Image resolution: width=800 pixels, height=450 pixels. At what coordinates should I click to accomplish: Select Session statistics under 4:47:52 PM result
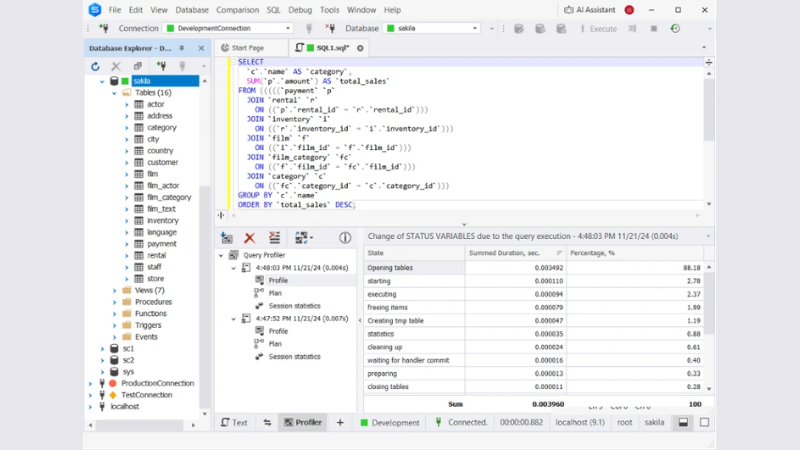coord(294,356)
